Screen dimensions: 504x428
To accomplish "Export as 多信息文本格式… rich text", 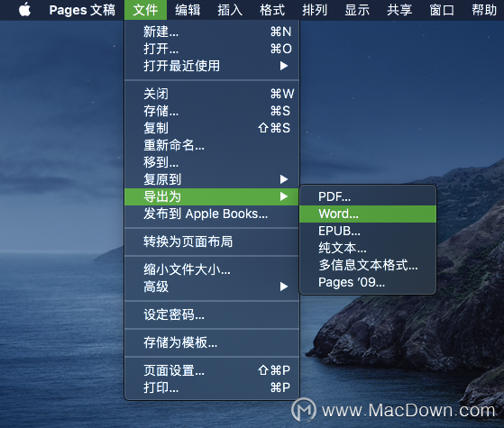I will (x=368, y=266).
